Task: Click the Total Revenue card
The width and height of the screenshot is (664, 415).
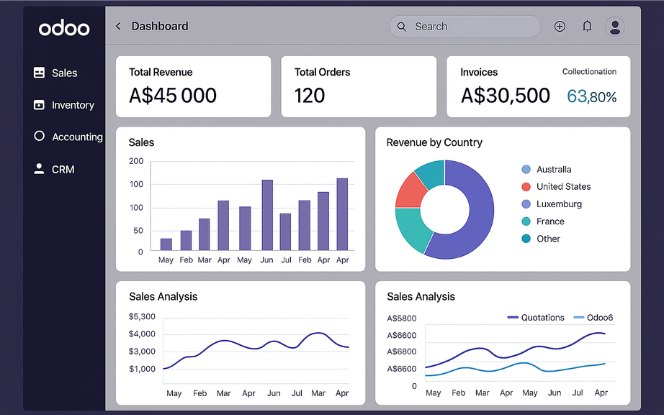Action: coord(193,86)
